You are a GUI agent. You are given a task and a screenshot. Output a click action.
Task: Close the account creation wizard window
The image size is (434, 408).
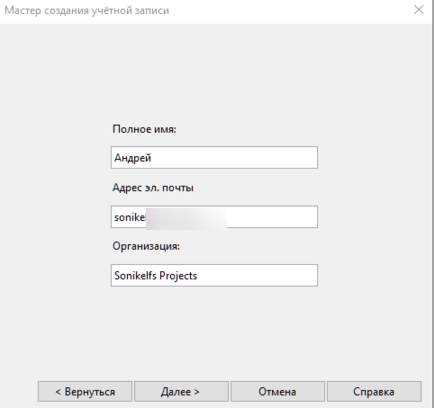pyautogui.click(x=419, y=10)
